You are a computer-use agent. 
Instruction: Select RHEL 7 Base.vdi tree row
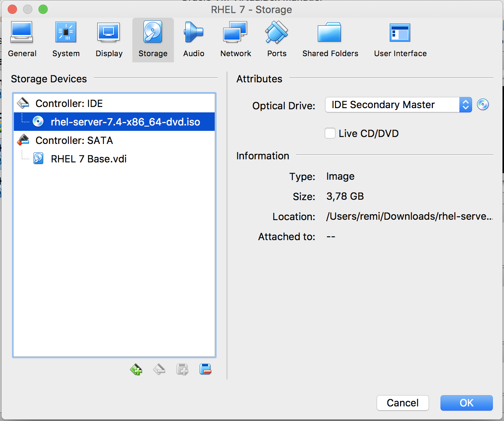pyautogui.click(x=114, y=159)
